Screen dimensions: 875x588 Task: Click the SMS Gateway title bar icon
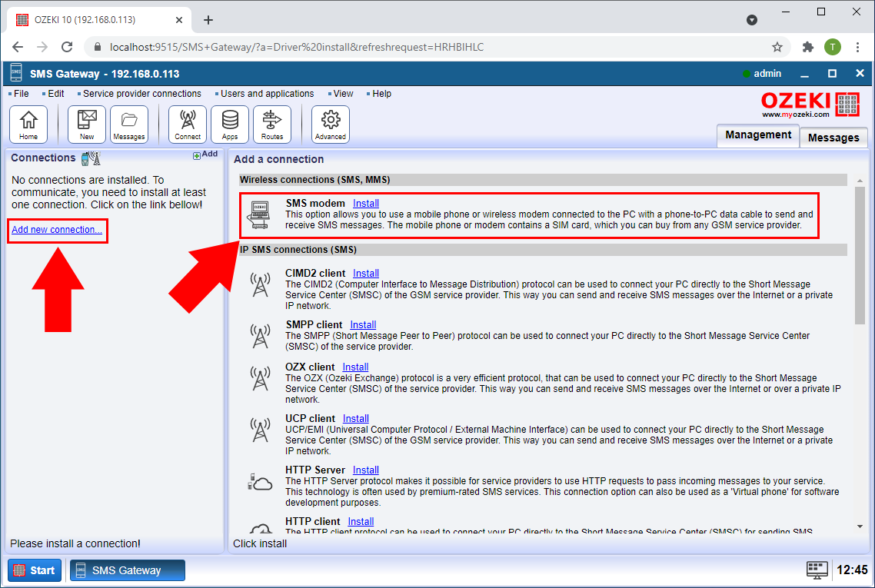click(x=16, y=73)
